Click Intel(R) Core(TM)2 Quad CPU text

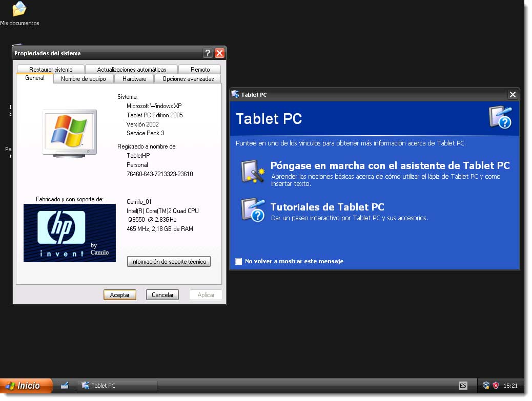point(162,211)
